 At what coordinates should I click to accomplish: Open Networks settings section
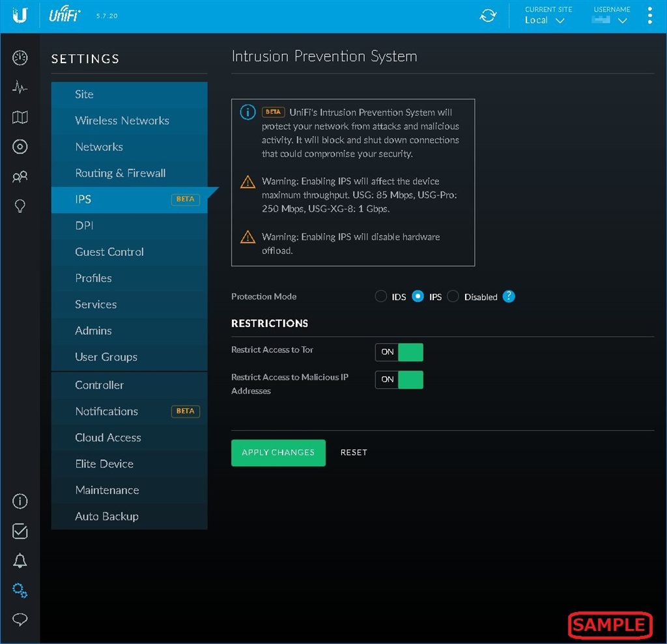coord(130,147)
